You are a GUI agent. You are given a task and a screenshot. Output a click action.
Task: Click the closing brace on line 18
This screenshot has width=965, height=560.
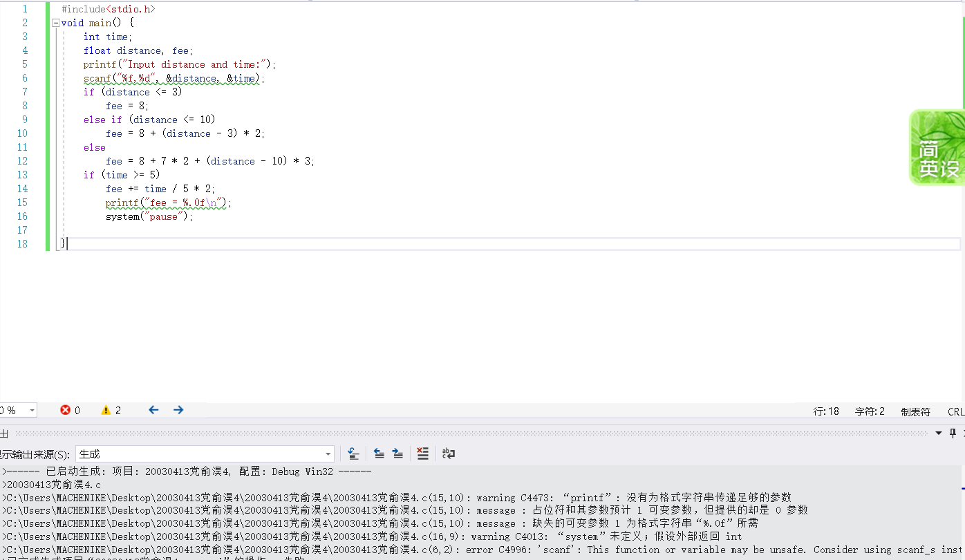[63, 244]
